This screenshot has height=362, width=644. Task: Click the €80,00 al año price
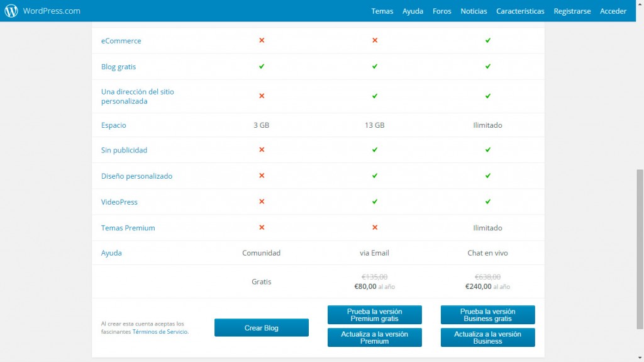375,286
